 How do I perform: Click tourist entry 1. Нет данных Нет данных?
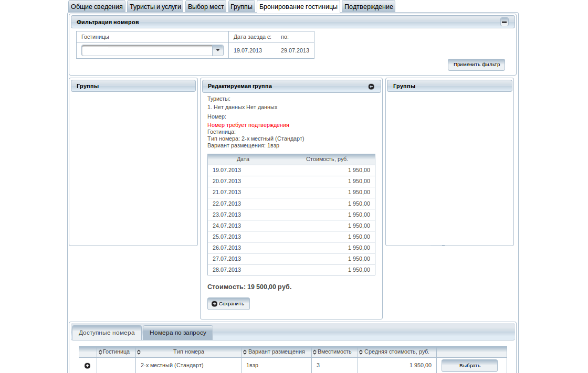pyautogui.click(x=242, y=107)
